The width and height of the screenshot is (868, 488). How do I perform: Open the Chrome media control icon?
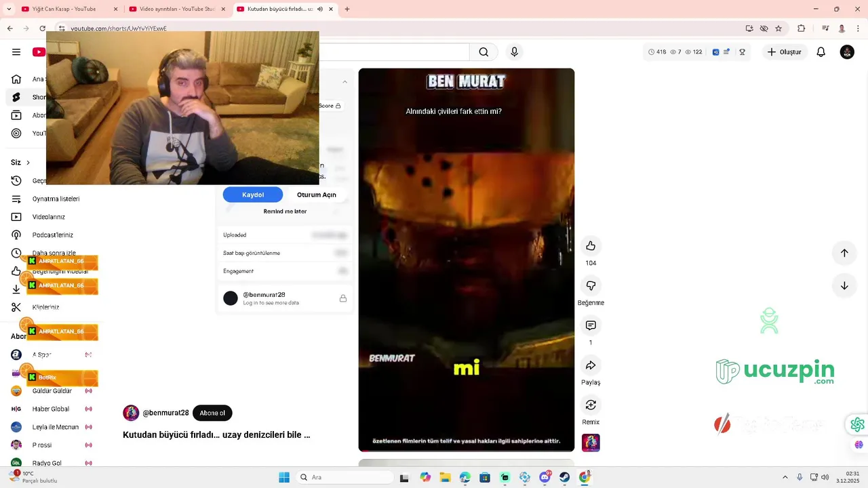pos(825,28)
